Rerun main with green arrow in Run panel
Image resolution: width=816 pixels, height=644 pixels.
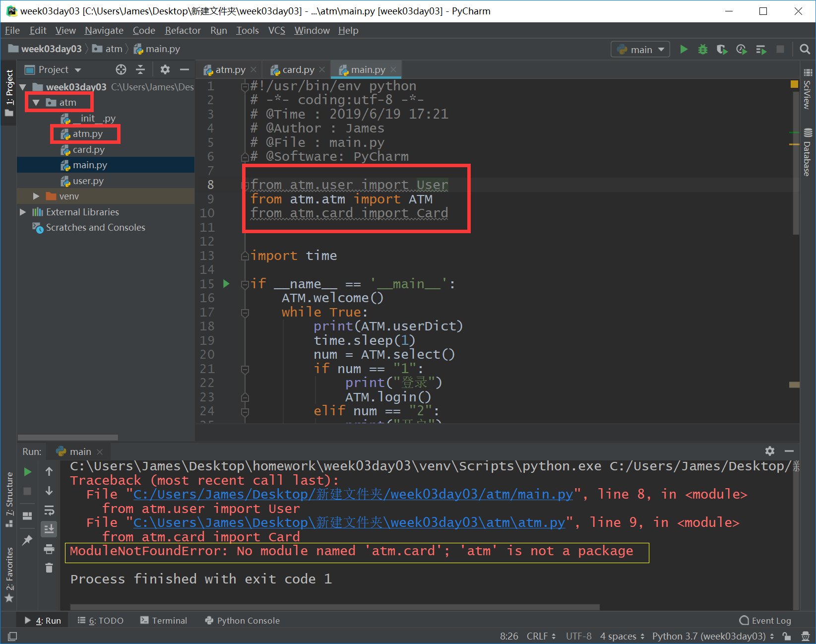tap(28, 471)
